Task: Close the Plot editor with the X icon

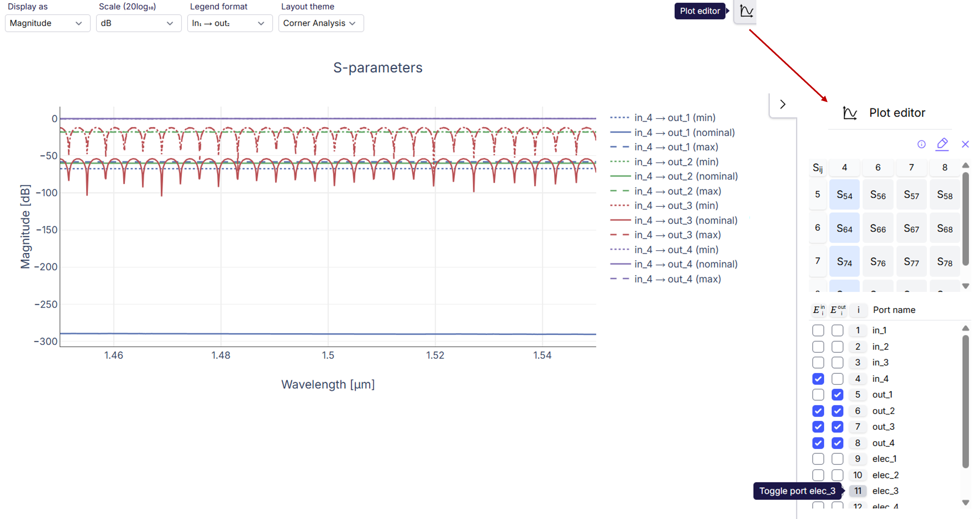Action: (x=965, y=144)
